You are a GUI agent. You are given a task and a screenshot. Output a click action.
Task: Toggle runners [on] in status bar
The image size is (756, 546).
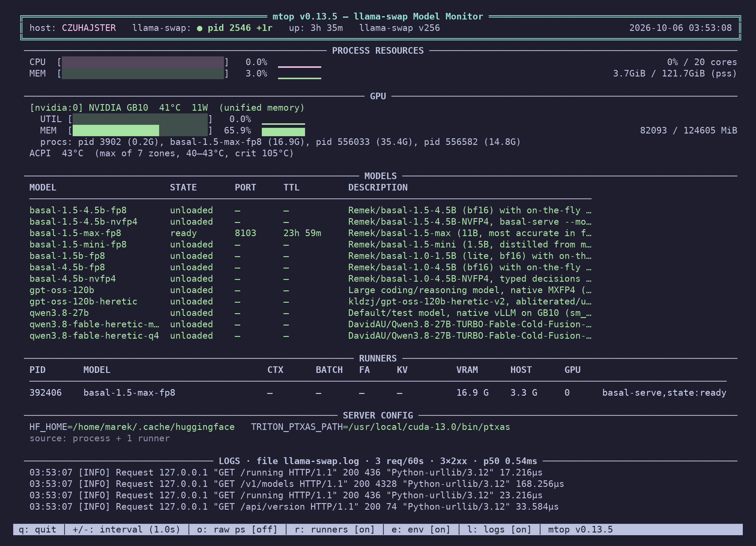(x=335, y=529)
